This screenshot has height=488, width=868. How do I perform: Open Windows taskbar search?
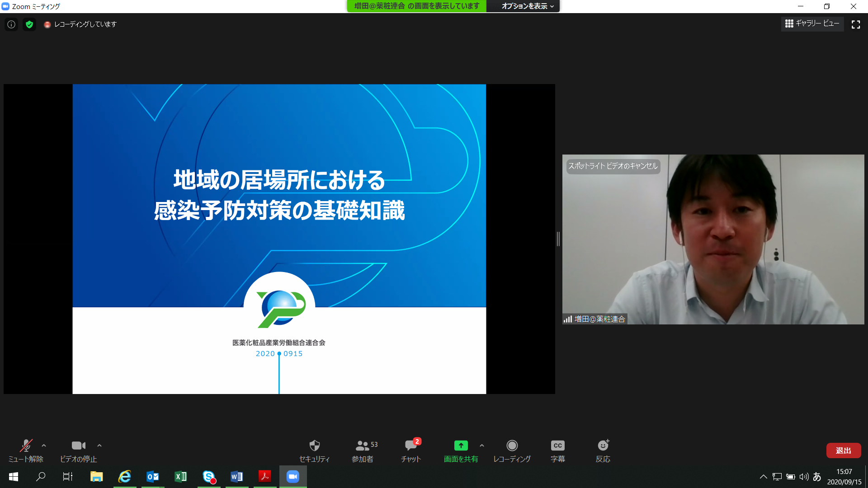click(41, 477)
